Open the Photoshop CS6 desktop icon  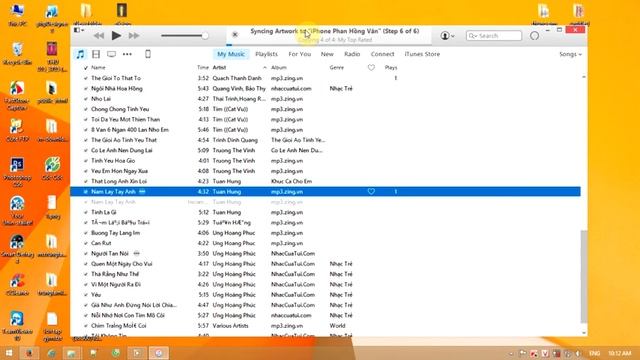(17, 172)
